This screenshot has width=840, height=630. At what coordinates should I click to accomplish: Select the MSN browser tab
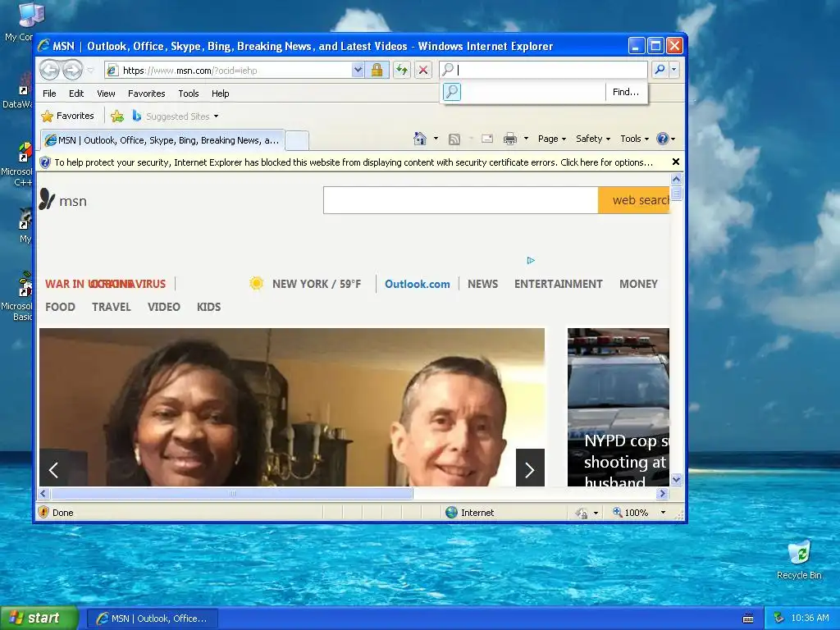point(162,140)
